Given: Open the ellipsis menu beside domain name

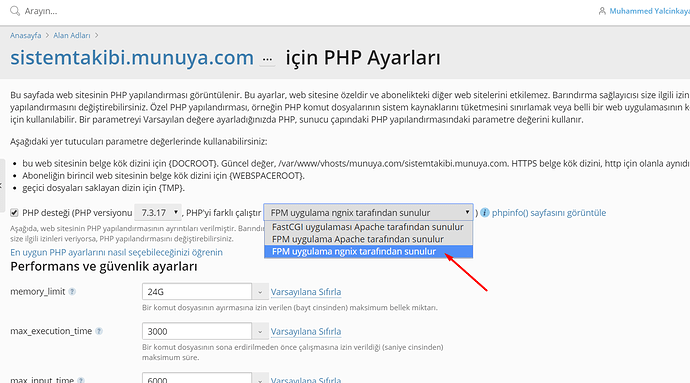Looking at the screenshot, I should tap(267, 59).
